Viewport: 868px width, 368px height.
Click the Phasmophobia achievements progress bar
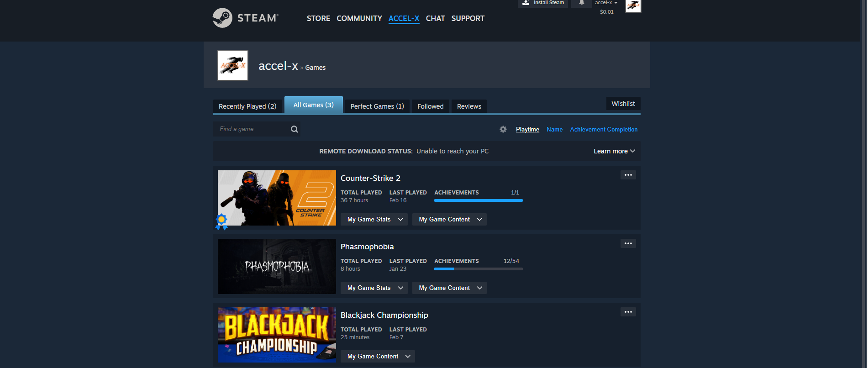478,269
